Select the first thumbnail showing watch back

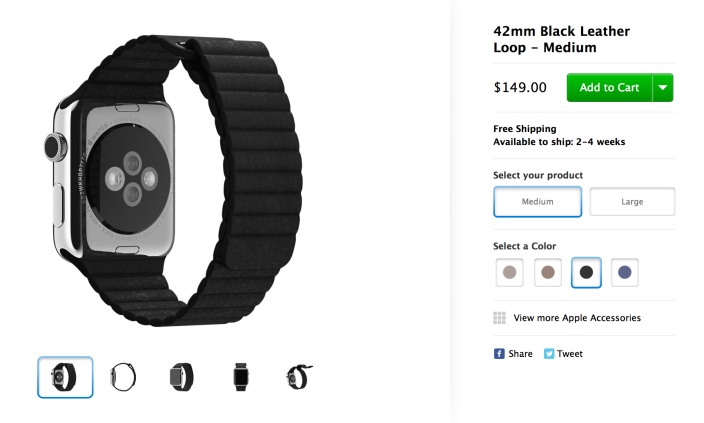tap(65, 377)
